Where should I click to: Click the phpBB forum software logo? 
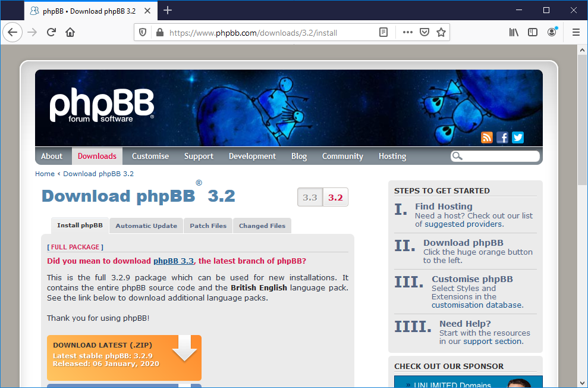click(x=102, y=105)
